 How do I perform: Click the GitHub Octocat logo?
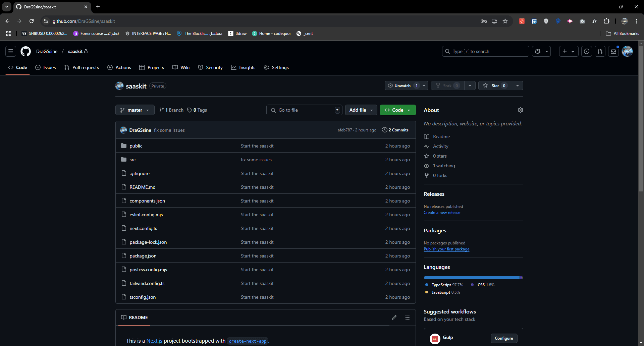coord(26,51)
